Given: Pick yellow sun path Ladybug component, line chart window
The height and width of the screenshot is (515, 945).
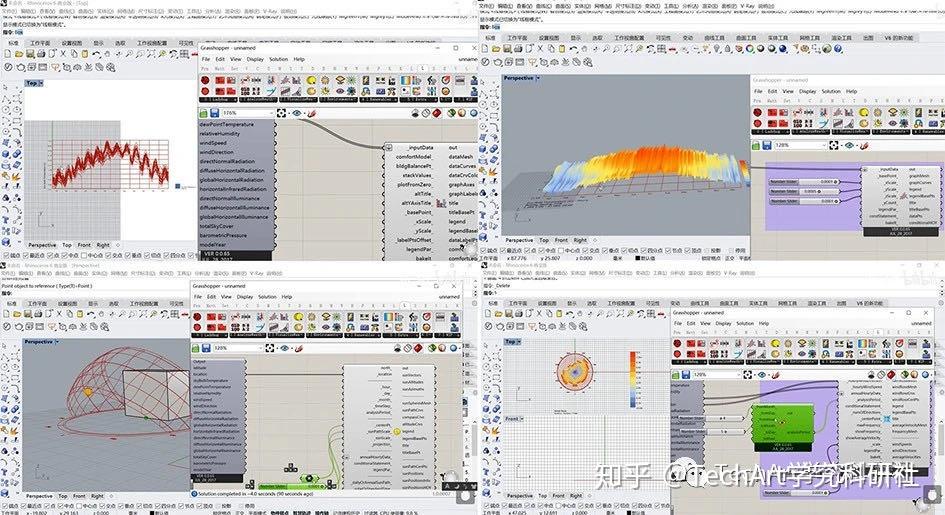Looking at the screenshot, I should coord(312,80).
